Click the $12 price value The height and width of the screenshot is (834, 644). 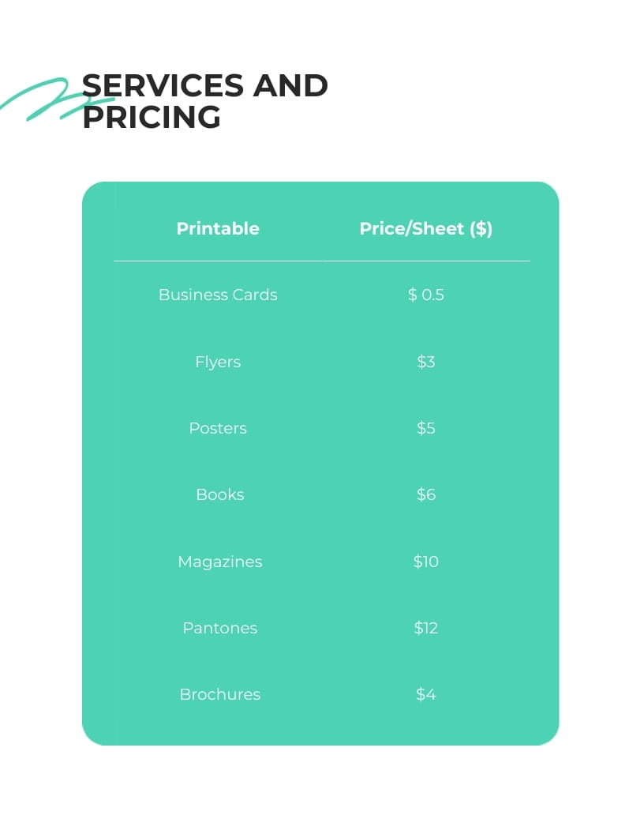[x=426, y=628]
